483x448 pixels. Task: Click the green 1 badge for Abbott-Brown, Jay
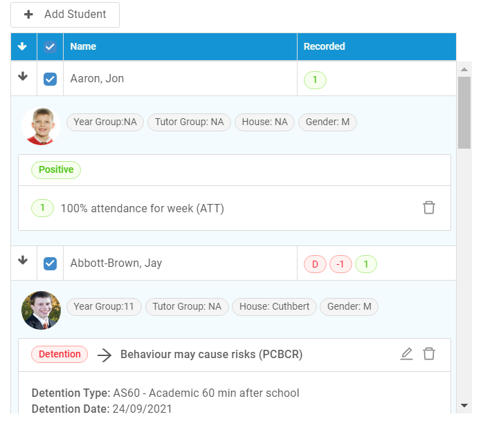click(365, 264)
